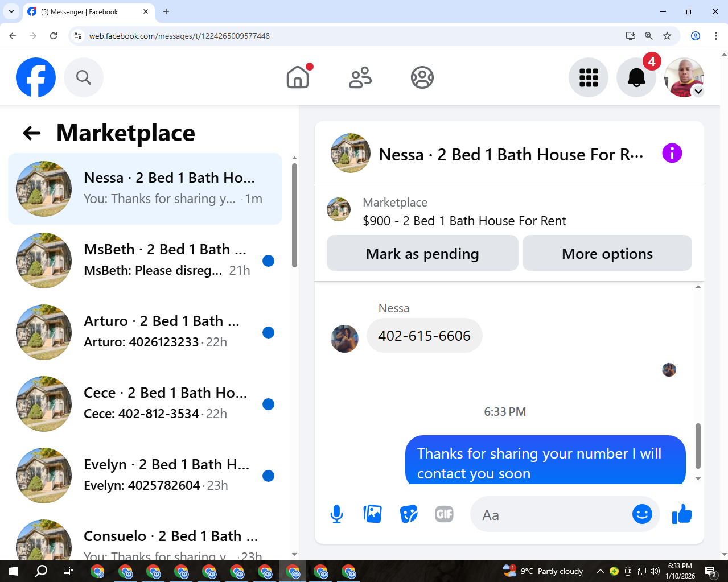Screen dimensions: 728x582
Task: Open the Chrome three-dot menu
Action: (716, 36)
